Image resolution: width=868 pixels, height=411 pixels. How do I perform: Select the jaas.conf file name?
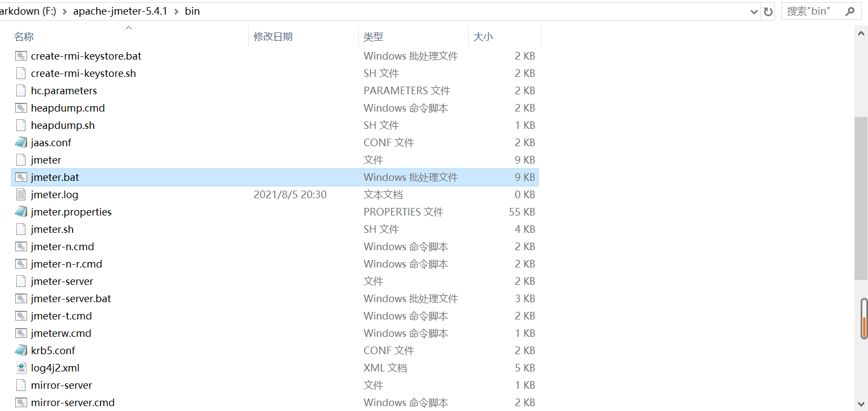tap(51, 142)
